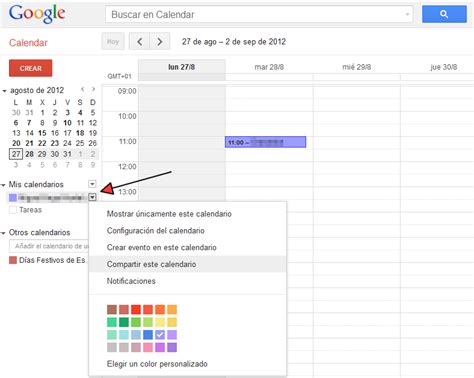Select Compartir este calendario
Image resolution: width=474 pixels, height=378 pixels.
pyautogui.click(x=187, y=264)
